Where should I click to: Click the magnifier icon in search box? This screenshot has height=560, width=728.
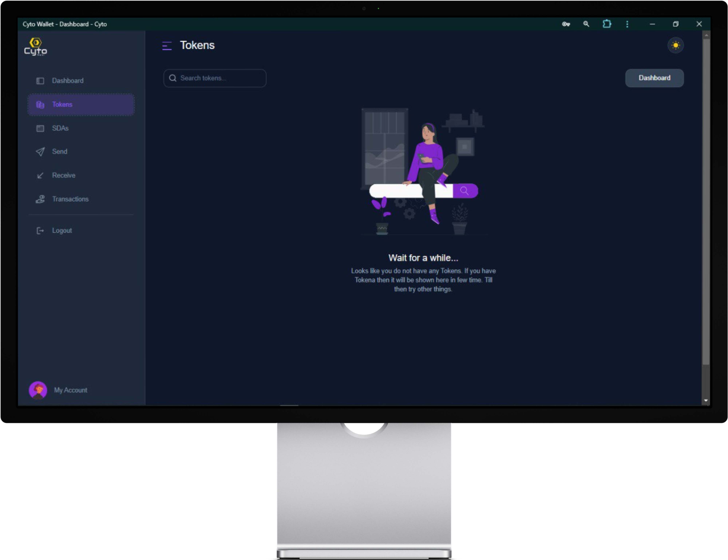(x=173, y=78)
